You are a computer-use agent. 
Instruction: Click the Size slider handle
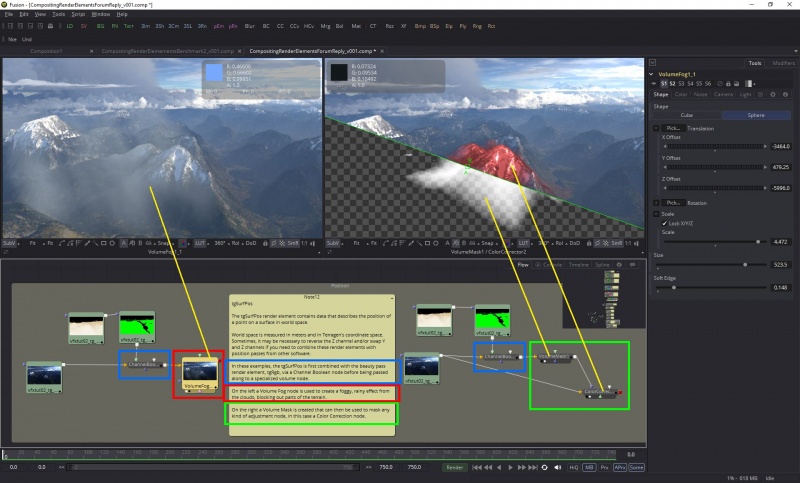click(x=745, y=265)
